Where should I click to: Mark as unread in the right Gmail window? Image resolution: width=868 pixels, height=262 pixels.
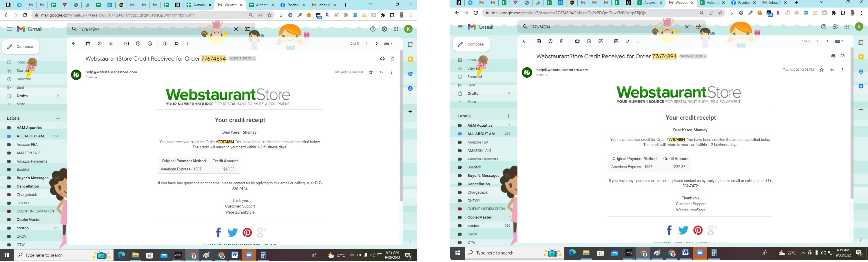pos(577,41)
